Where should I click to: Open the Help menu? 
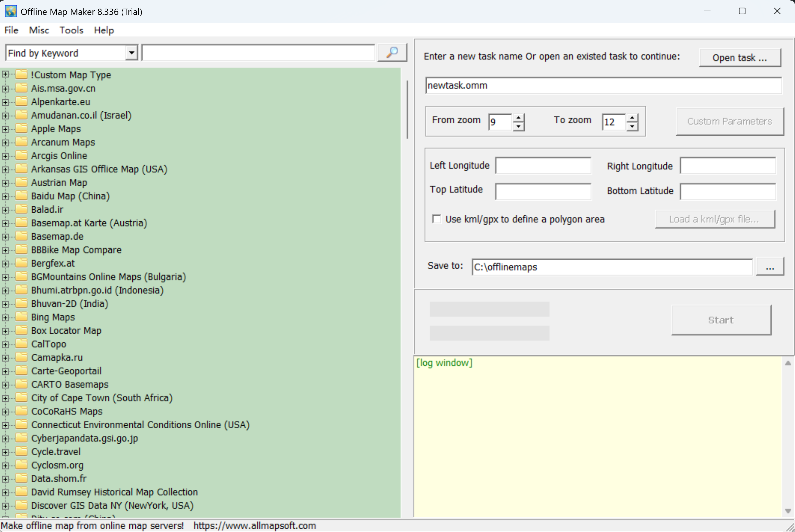click(x=104, y=30)
